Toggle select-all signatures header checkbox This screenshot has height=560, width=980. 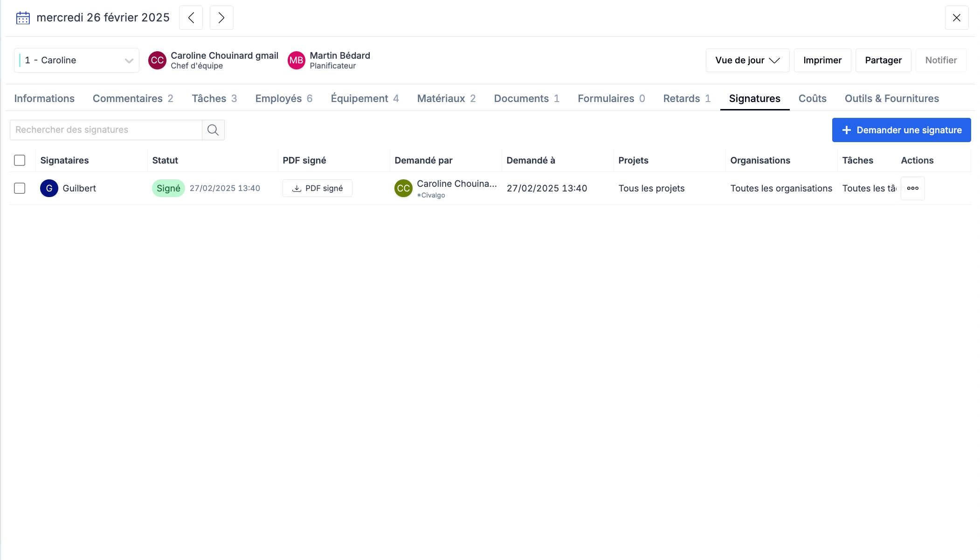20,160
